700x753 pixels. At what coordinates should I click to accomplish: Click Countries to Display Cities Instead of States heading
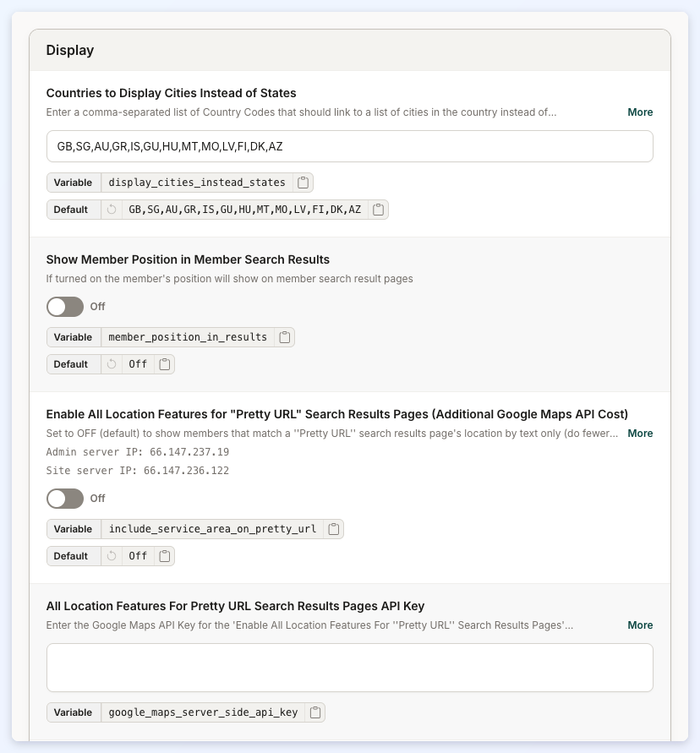171,93
